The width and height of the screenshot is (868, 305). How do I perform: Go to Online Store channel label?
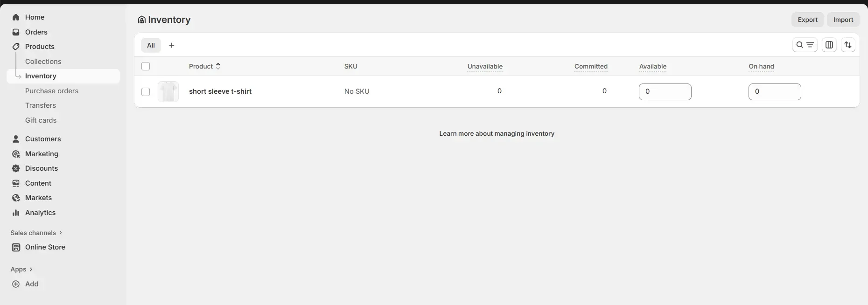pos(45,247)
